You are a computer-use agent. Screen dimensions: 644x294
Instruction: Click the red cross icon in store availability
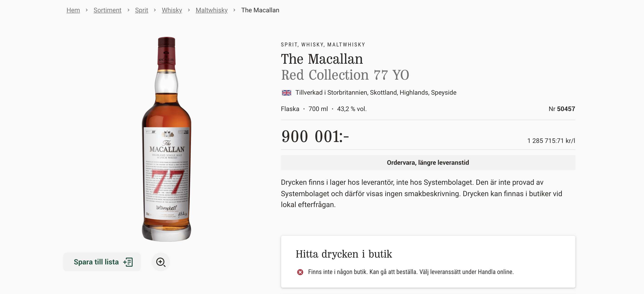[300, 272]
